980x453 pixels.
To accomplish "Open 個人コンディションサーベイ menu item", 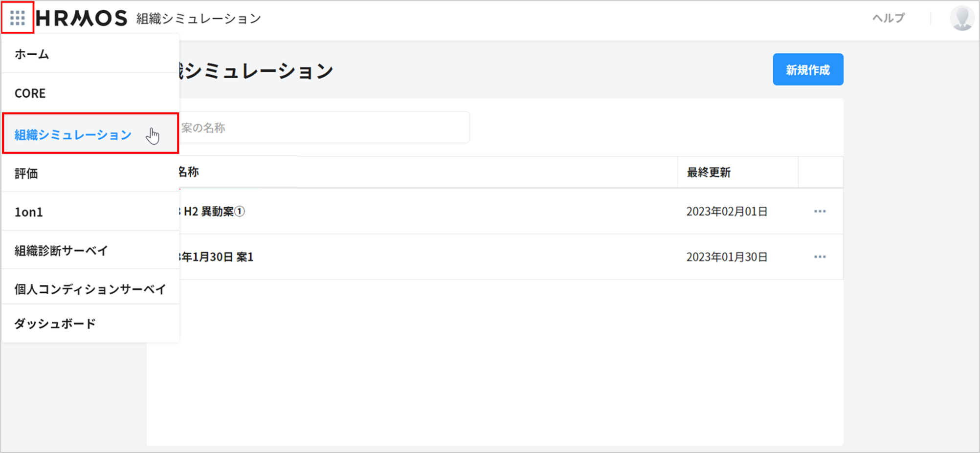I will 90,289.
